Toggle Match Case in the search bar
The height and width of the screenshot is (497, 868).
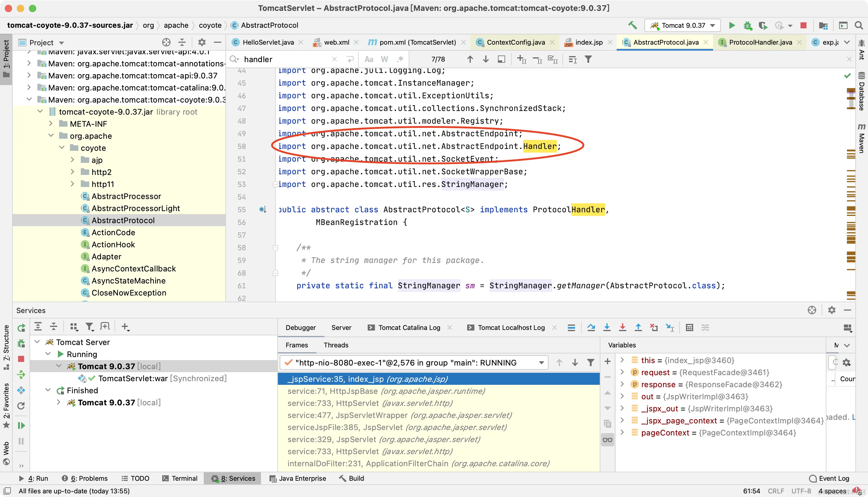coord(369,59)
